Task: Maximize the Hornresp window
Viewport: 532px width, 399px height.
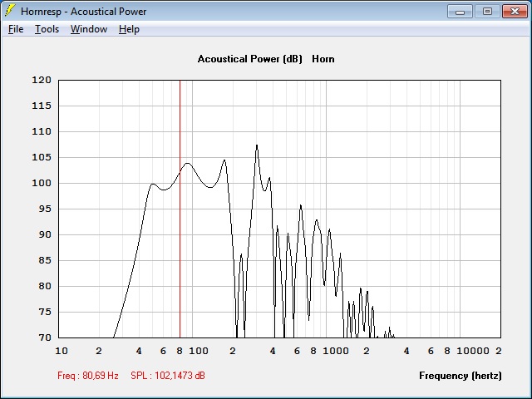Action: click(487, 12)
